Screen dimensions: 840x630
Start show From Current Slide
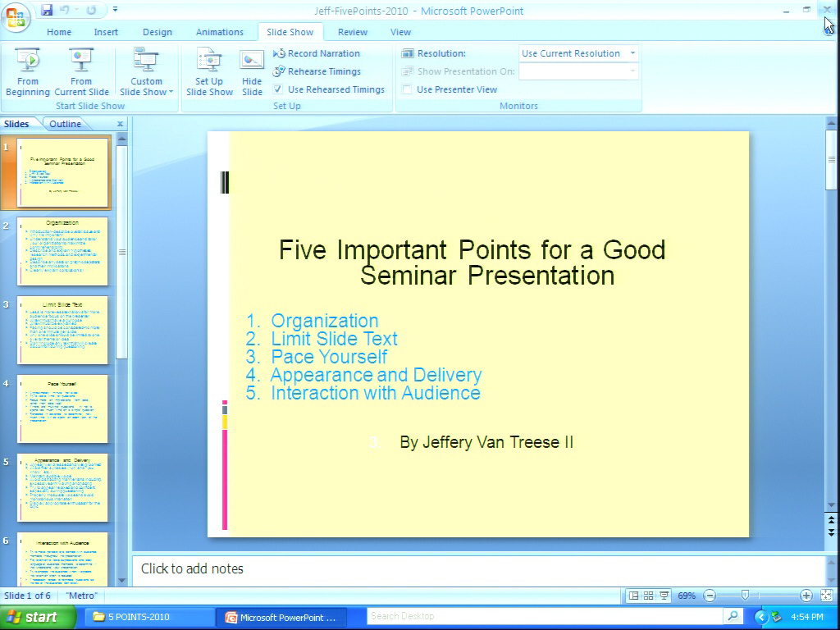[81, 72]
